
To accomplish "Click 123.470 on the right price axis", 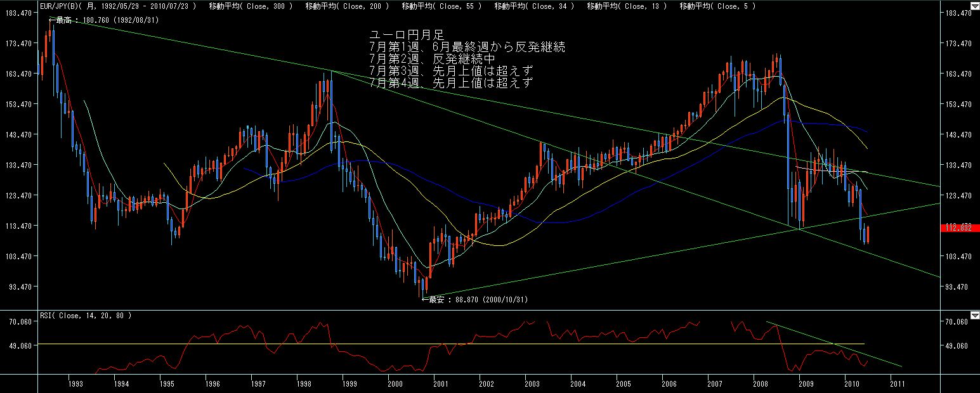I will [958, 196].
